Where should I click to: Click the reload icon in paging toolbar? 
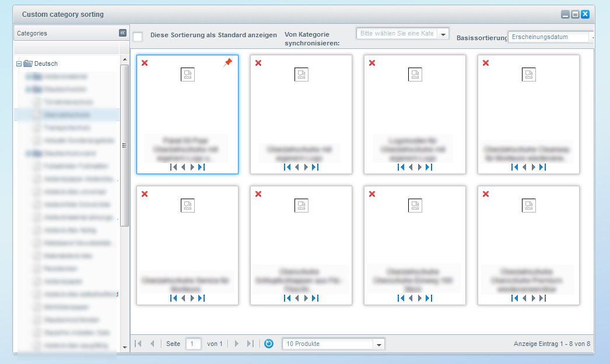point(268,344)
